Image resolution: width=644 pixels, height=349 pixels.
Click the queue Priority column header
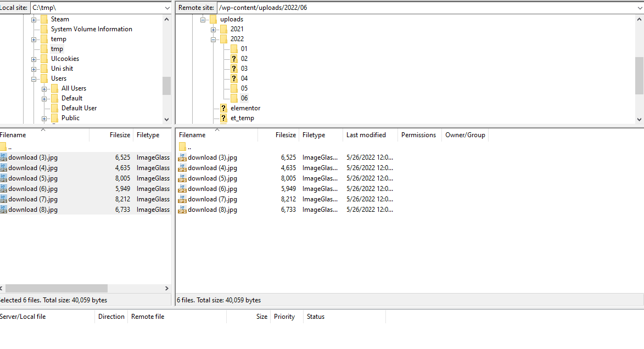click(x=287, y=317)
